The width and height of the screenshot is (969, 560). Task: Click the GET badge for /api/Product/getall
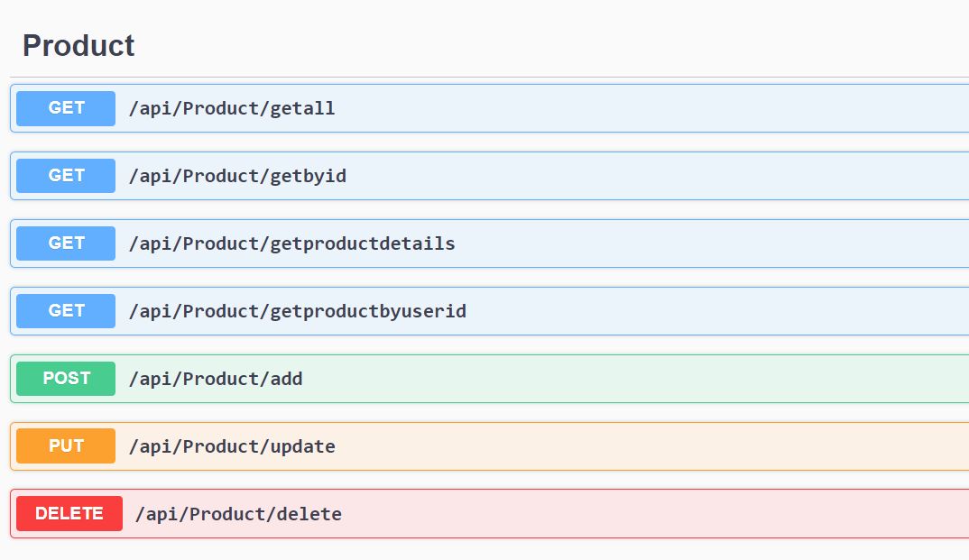[64, 108]
